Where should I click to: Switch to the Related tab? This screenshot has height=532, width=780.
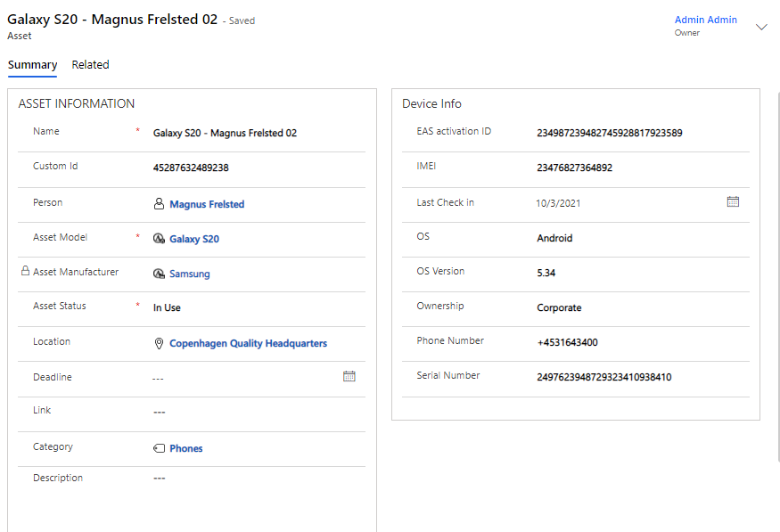[90, 65]
